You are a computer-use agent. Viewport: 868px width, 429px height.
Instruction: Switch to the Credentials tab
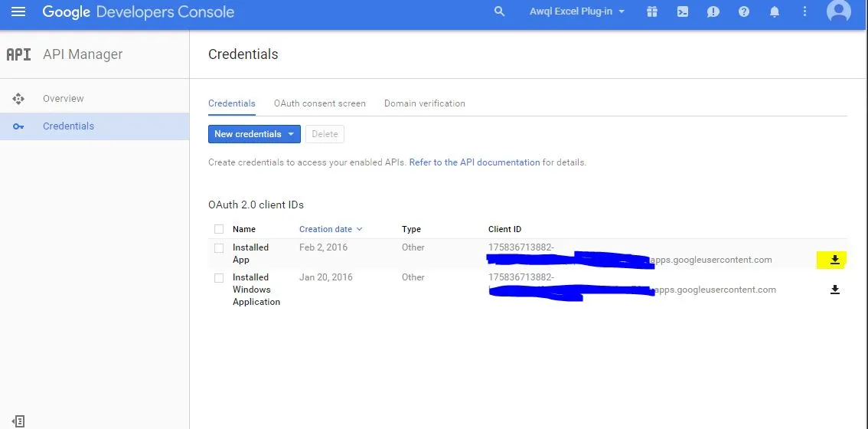pos(232,103)
